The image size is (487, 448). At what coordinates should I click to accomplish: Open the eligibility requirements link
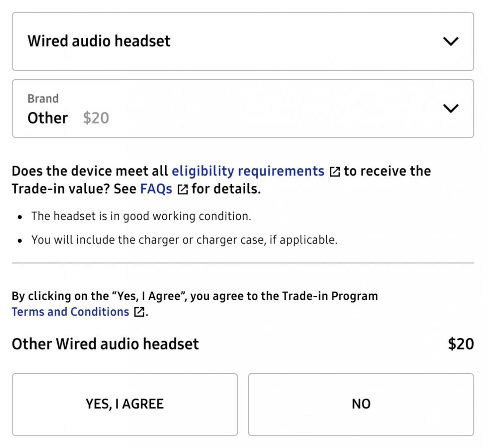[x=247, y=171]
